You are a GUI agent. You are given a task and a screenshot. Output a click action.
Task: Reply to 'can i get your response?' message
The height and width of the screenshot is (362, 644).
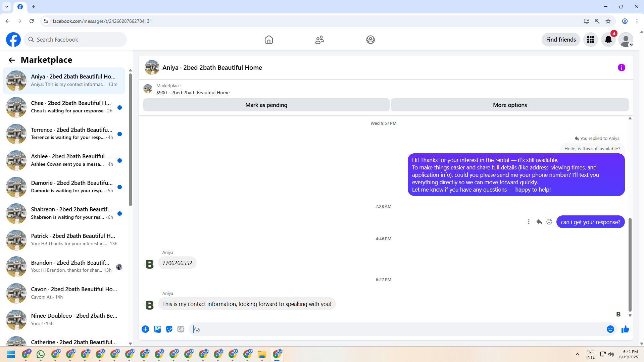tap(539, 222)
